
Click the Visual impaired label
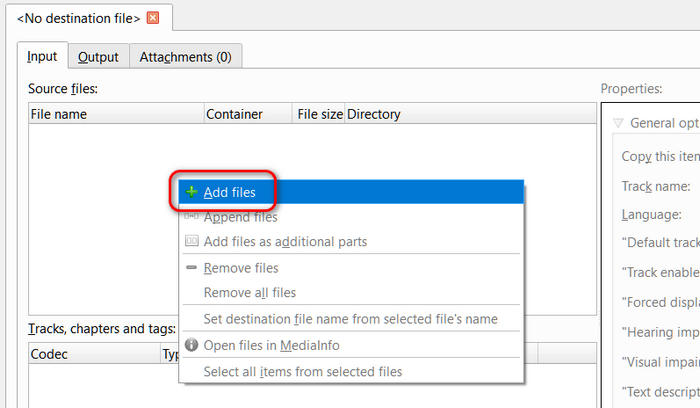pos(661,362)
